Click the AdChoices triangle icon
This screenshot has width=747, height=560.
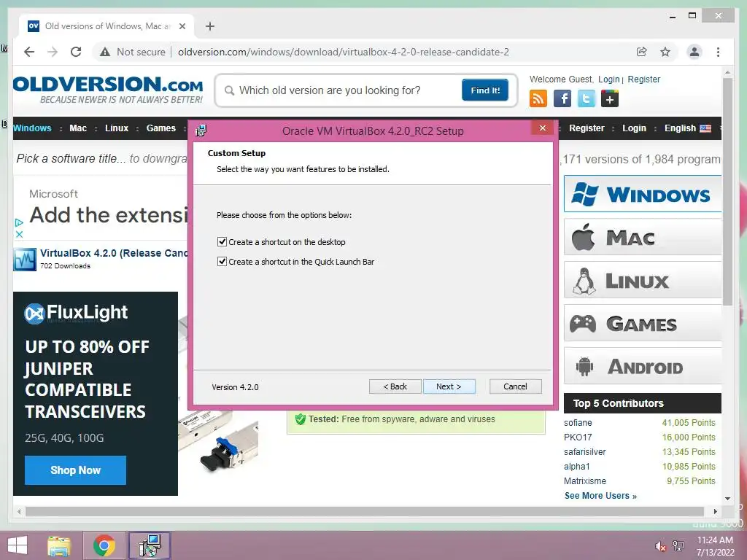[x=19, y=222]
